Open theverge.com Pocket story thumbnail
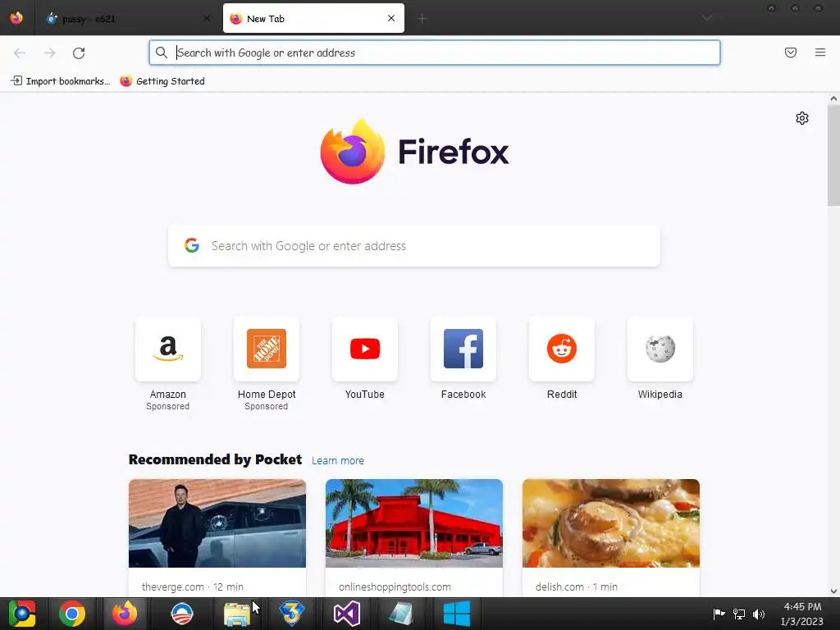The height and width of the screenshot is (630, 840). (x=217, y=523)
